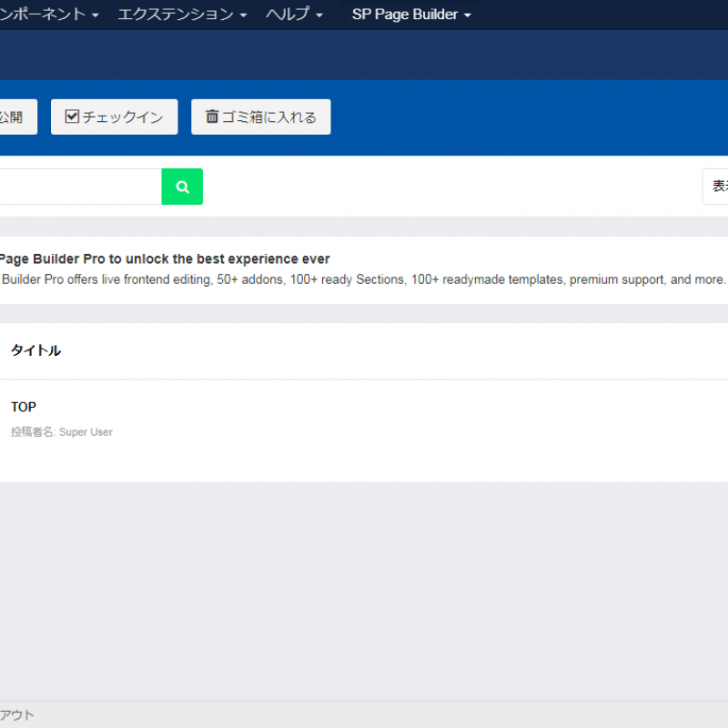Click the Page Builder Pro banner heading
The image size is (728, 728).
pos(164,259)
